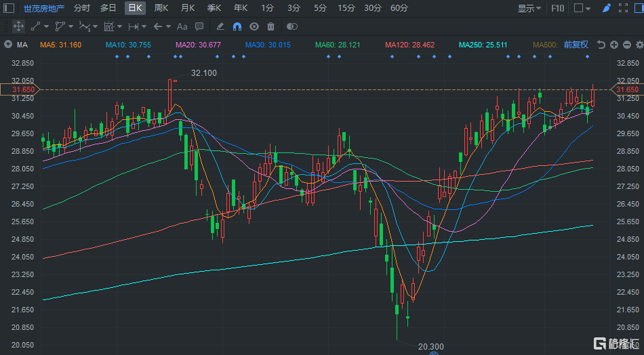Click the MA10: 30.755 indicator label
The height and width of the screenshot is (355, 644).
pyautogui.click(x=128, y=45)
